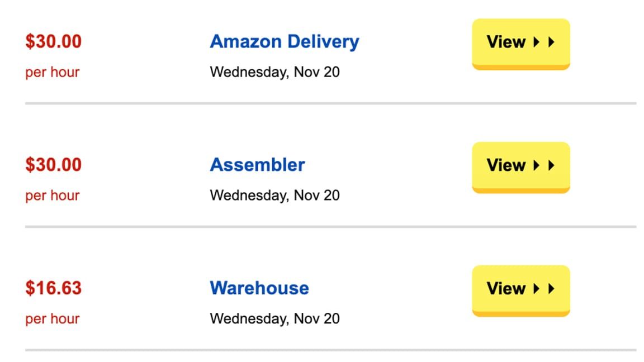Select the $30.00 rate for Amazon Delivery

(52, 41)
